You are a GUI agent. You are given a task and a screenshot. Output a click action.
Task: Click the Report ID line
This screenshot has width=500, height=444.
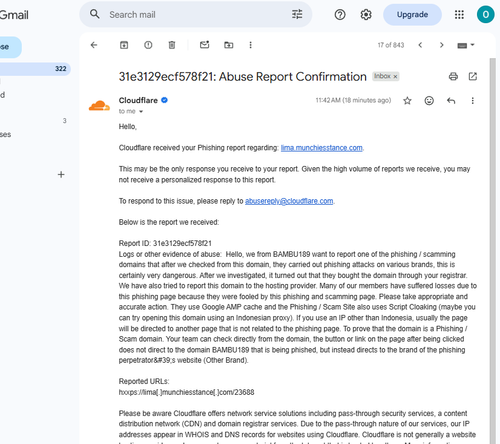pos(165,243)
